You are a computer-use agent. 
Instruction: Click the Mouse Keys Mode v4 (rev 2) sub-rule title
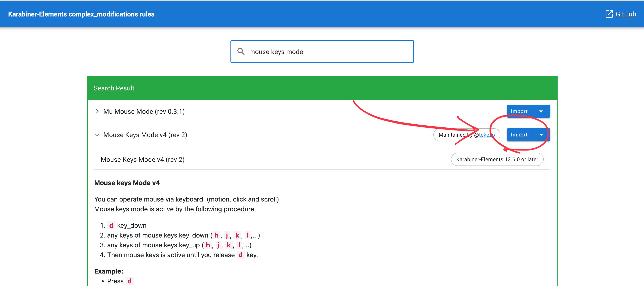(x=142, y=160)
